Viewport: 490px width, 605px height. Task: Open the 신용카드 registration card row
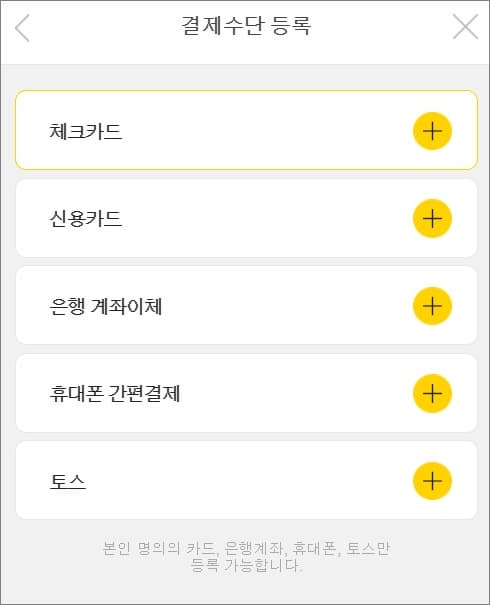(x=246, y=218)
